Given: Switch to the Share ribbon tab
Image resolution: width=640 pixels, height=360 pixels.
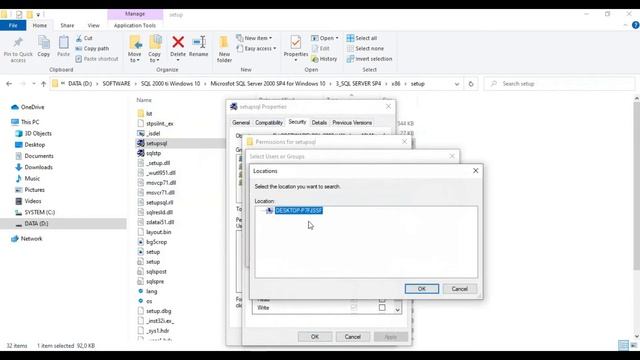Looking at the screenshot, I should click(67, 25).
